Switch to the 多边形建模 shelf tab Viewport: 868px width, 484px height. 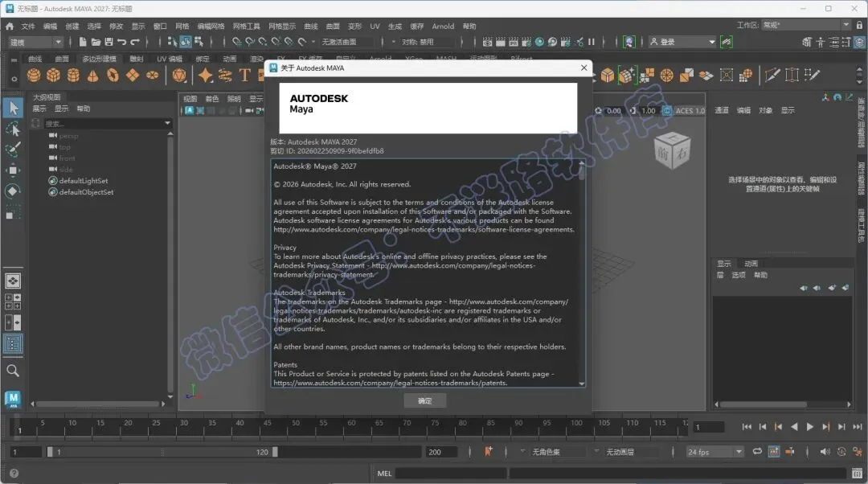pyautogui.click(x=99, y=59)
